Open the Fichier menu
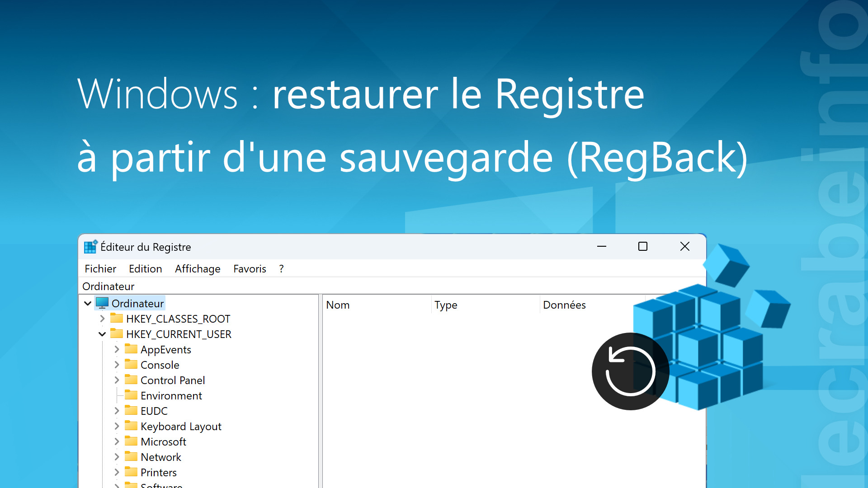The width and height of the screenshot is (868, 488). [100, 269]
